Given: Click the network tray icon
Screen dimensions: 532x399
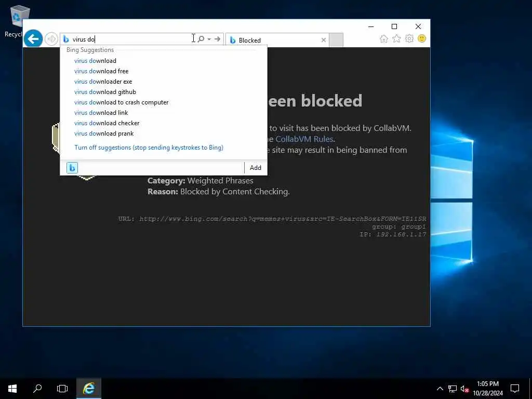Looking at the screenshot, I should point(453,389).
